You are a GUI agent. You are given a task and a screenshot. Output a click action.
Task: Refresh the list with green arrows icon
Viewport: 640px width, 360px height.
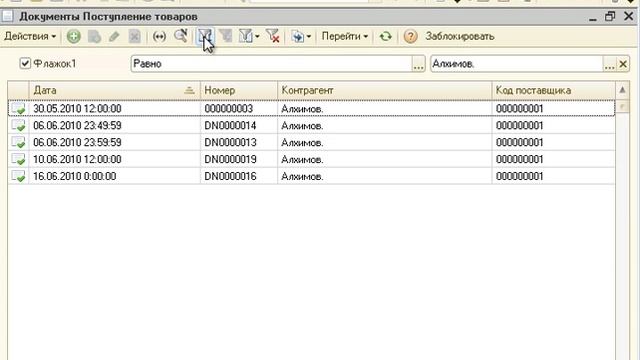click(385, 37)
